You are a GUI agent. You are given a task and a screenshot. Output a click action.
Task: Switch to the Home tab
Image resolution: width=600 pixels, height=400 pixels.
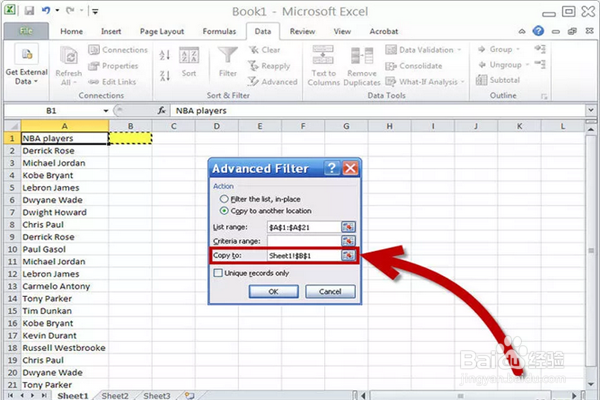click(72, 31)
